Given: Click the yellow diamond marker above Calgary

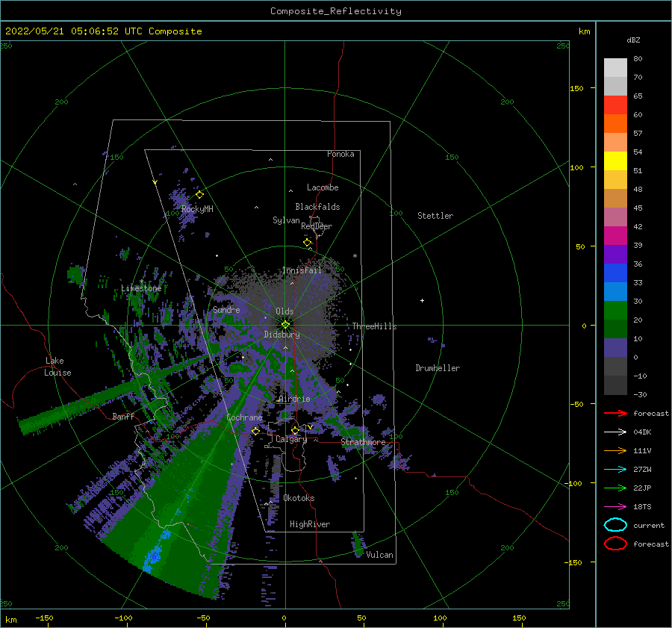Looking at the screenshot, I should 295,430.
